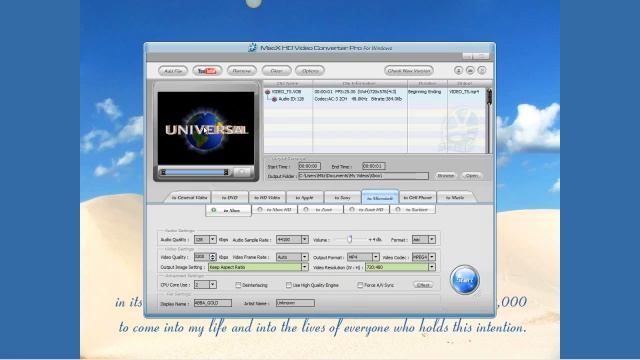Click the preview playback progress bar

[x=195, y=172]
